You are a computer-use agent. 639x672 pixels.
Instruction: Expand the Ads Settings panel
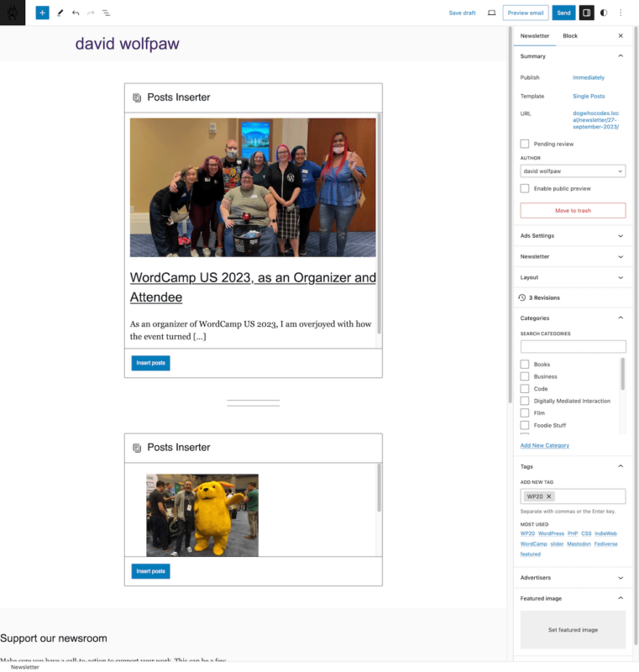coord(573,236)
